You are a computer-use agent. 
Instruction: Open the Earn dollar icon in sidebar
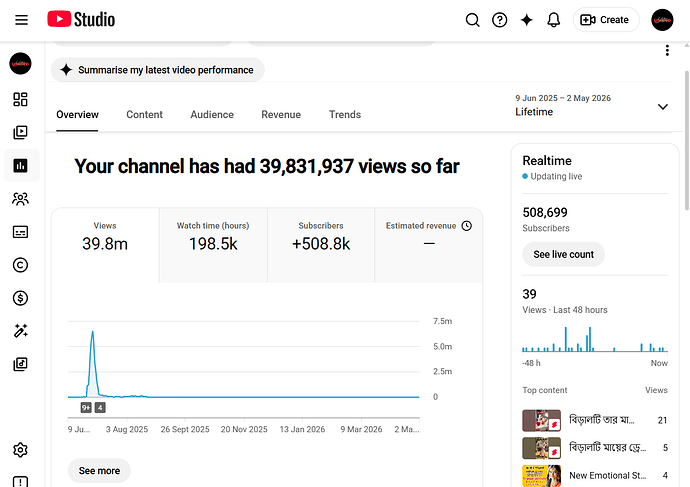[20, 298]
